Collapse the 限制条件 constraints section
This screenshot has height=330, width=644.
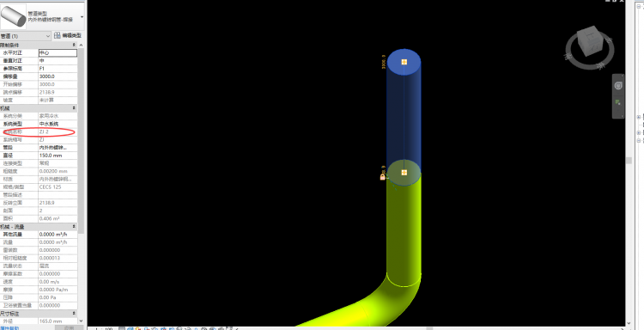click(x=74, y=45)
